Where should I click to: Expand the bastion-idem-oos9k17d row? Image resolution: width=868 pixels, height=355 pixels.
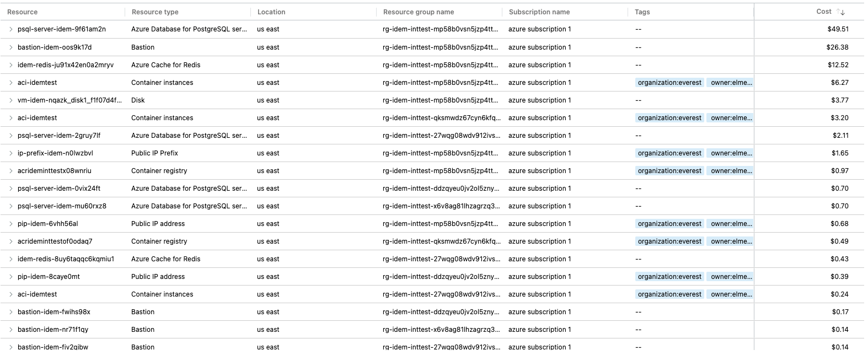10,47
